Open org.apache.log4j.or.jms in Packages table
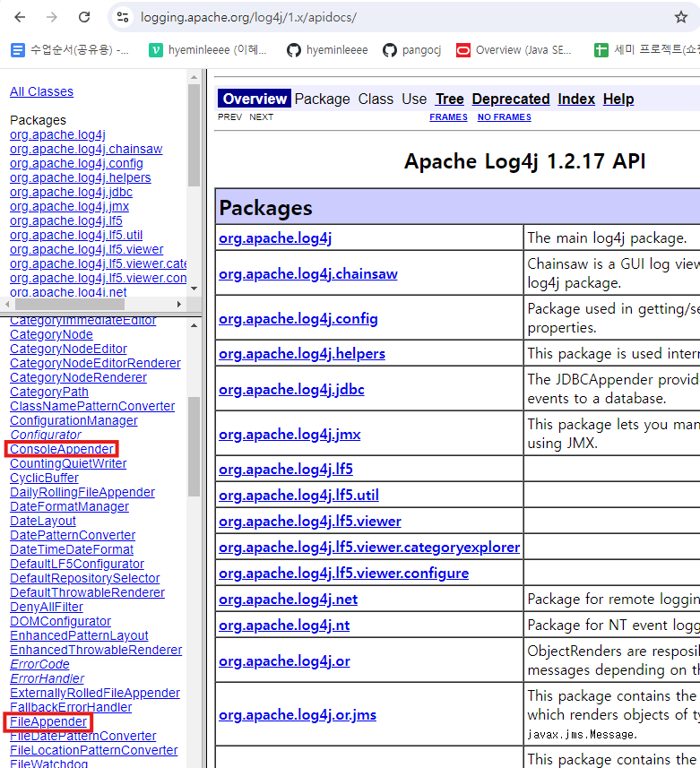 (298, 715)
